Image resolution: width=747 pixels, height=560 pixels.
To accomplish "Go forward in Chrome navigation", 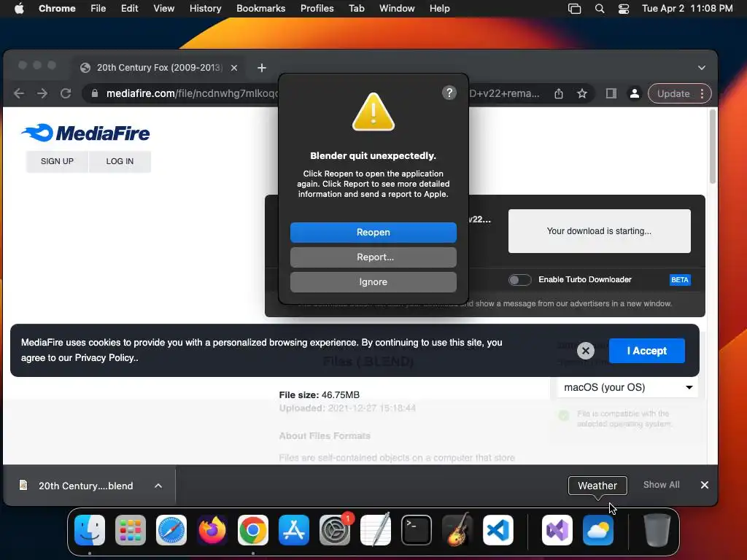I will click(42, 93).
